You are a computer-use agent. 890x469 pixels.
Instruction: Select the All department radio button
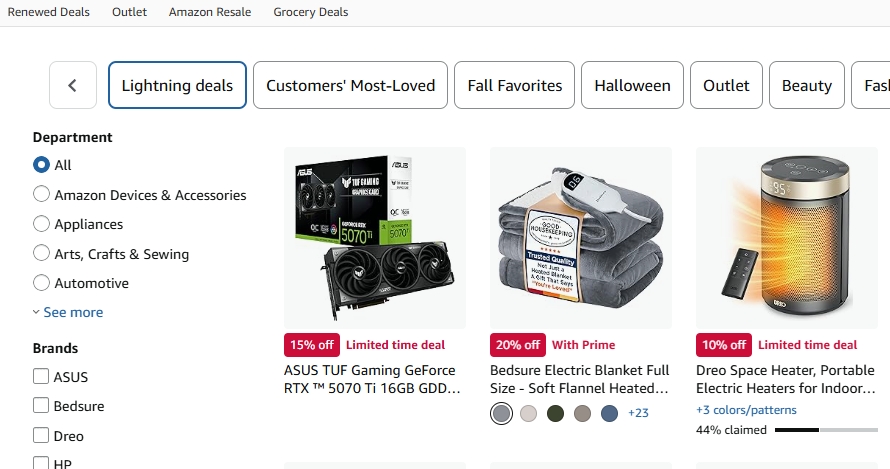[41, 165]
